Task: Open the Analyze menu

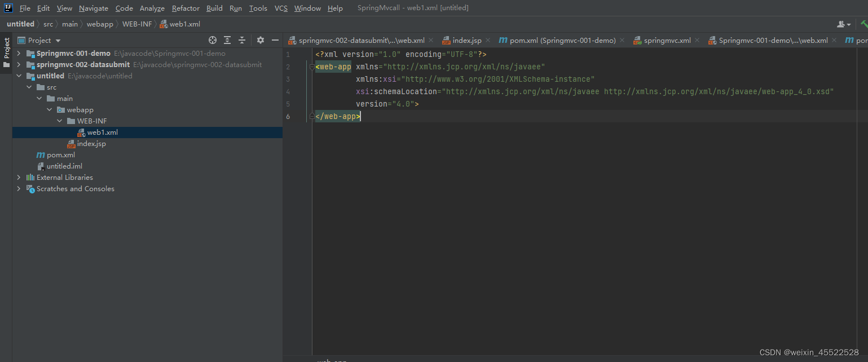Action: [152, 8]
